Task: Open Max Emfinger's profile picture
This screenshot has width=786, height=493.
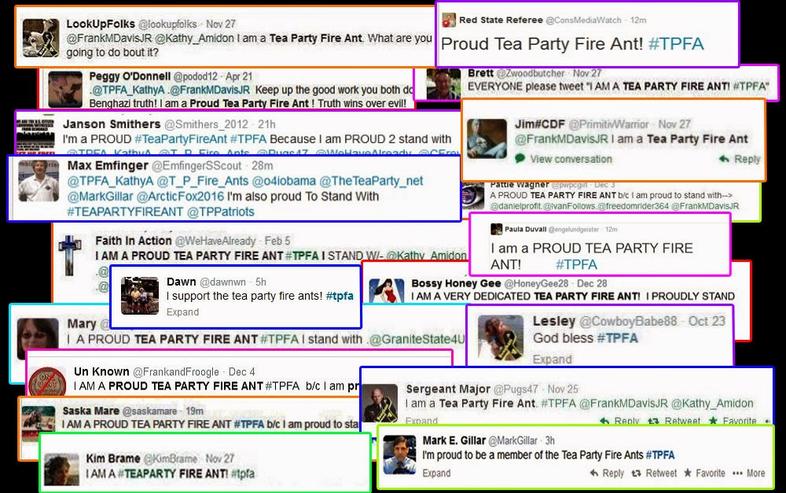Action: click(39, 181)
